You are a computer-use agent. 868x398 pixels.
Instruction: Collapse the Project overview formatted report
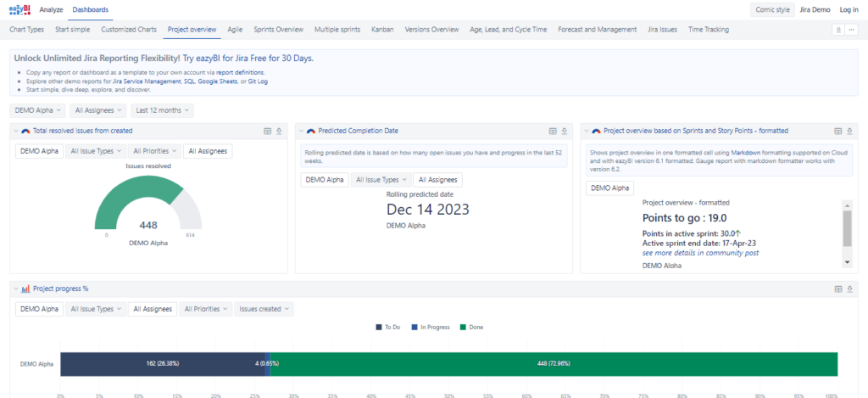(587, 132)
